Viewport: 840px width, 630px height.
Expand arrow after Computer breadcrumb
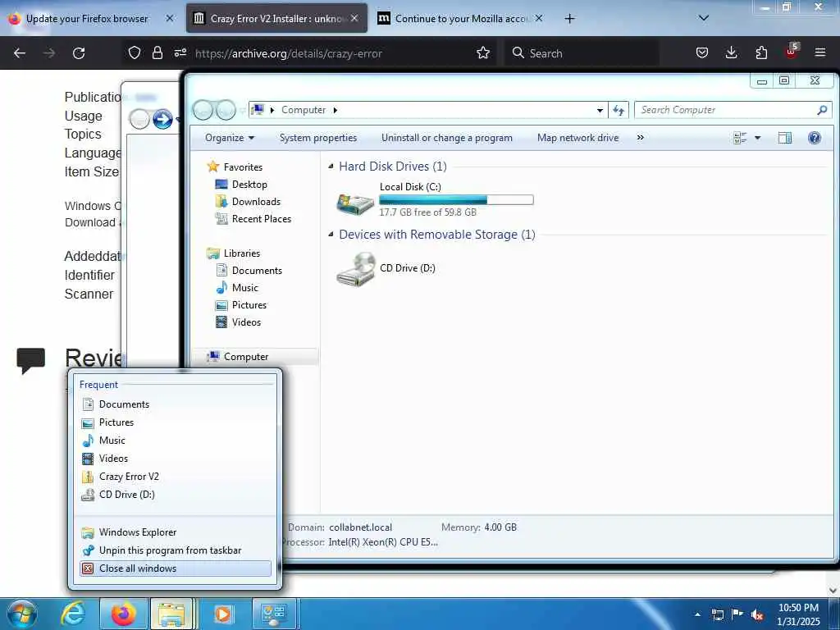coord(336,110)
